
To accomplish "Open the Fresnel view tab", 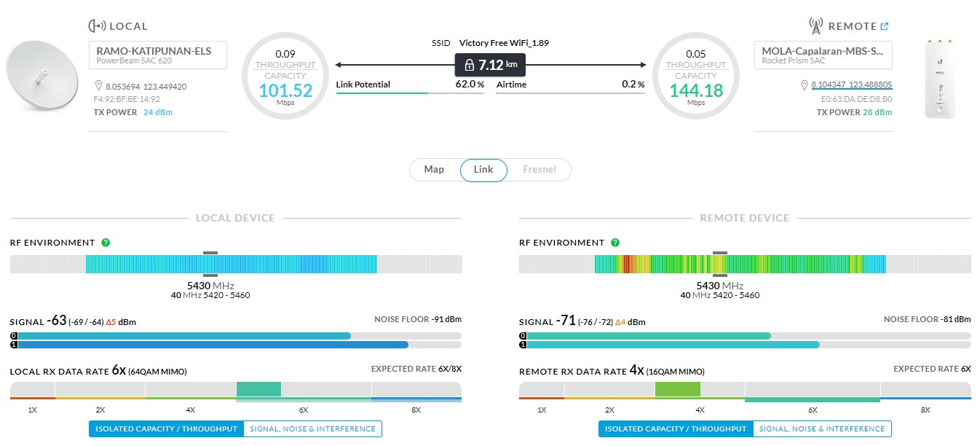I will pos(539,170).
